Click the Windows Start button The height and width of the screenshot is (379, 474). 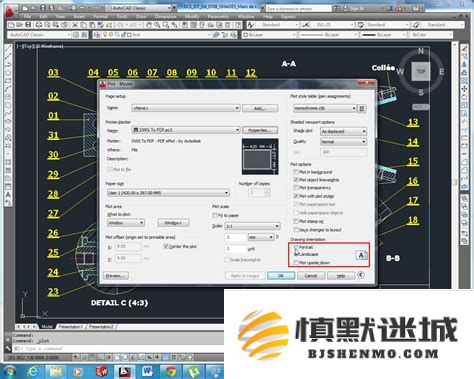[10, 371]
